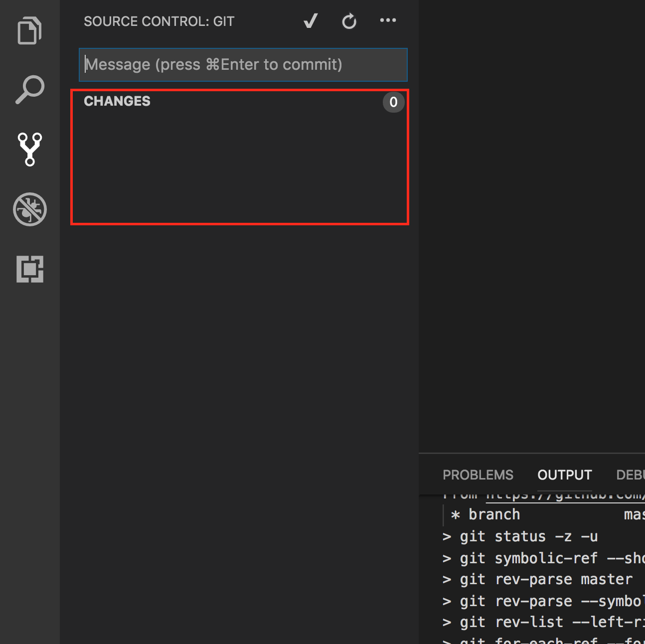The height and width of the screenshot is (644, 645).
Task: Open the Search view icon
Action: click(x=29, y=90)
